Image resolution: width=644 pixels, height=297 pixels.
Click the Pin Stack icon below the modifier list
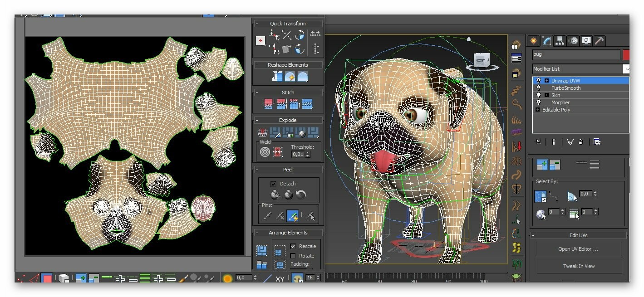537,141
